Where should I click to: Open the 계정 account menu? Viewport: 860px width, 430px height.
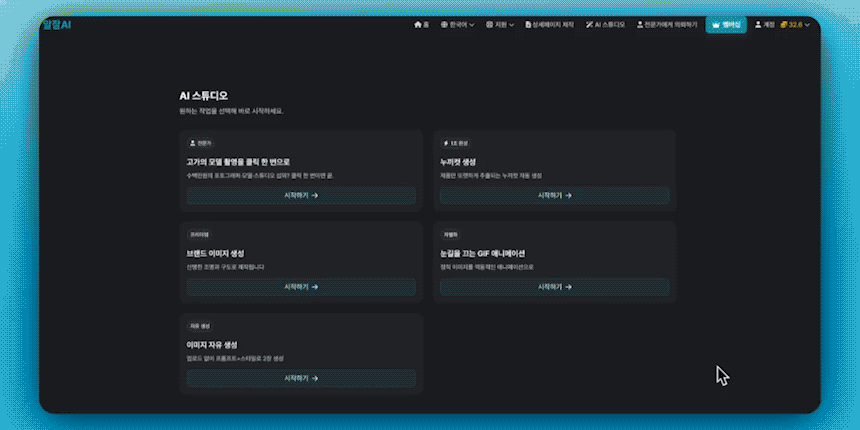pos(764,25)
